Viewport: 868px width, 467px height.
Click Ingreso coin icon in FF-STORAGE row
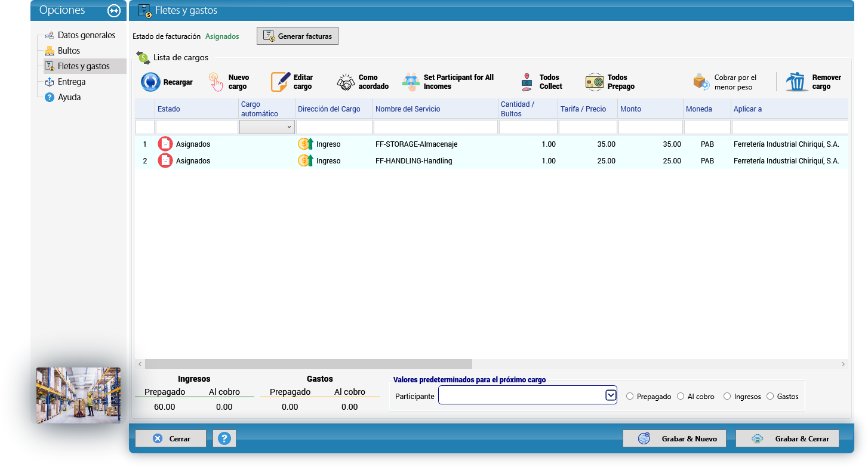tap(306, 144)
